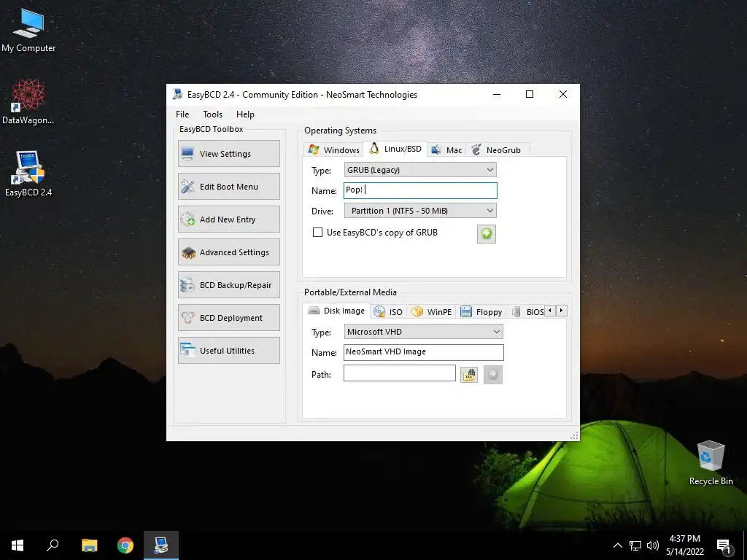Screen dimensions: 747x560
Task: Open View Settings
Action: point(229,153)
